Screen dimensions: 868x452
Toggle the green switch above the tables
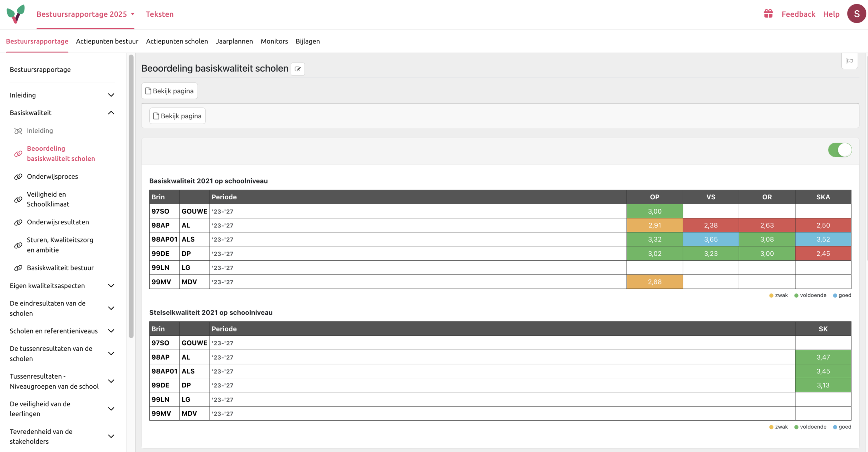[840, 150]
